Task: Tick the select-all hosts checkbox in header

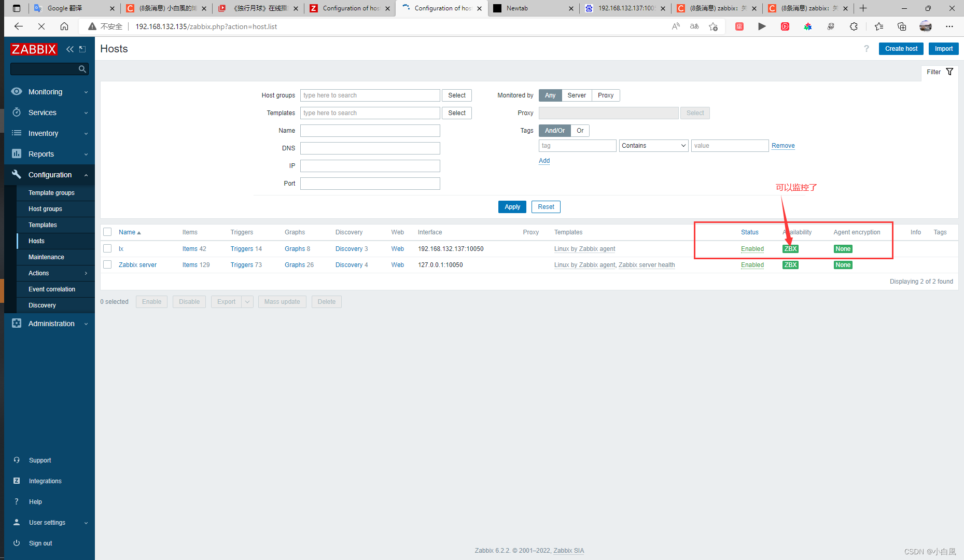Action: (x=107, y=232)
